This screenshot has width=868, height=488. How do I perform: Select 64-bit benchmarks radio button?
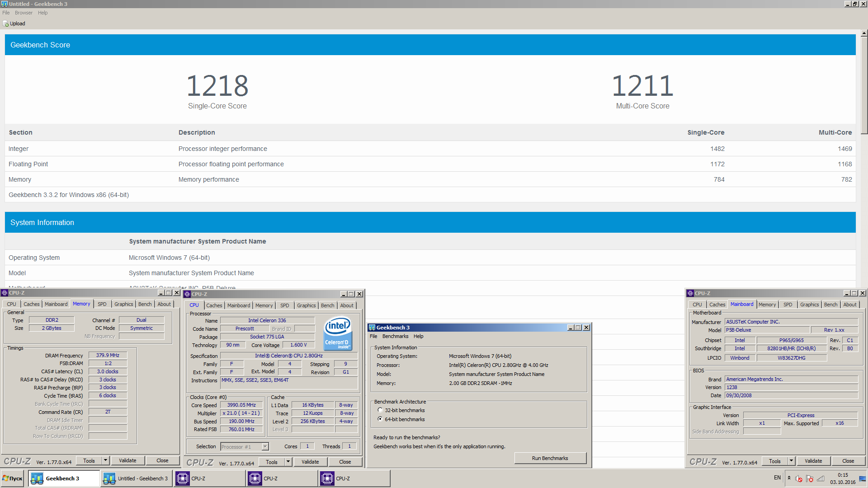click(x=380, y=419)
